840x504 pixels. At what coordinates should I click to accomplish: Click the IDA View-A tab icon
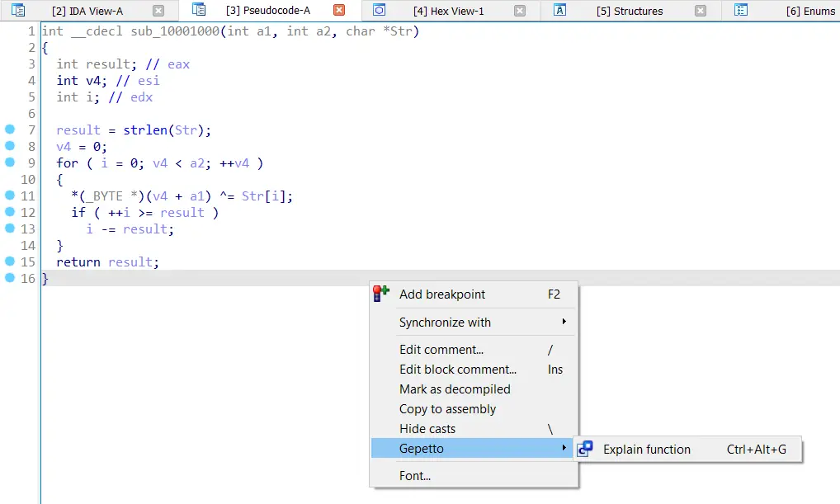(18, 10)
